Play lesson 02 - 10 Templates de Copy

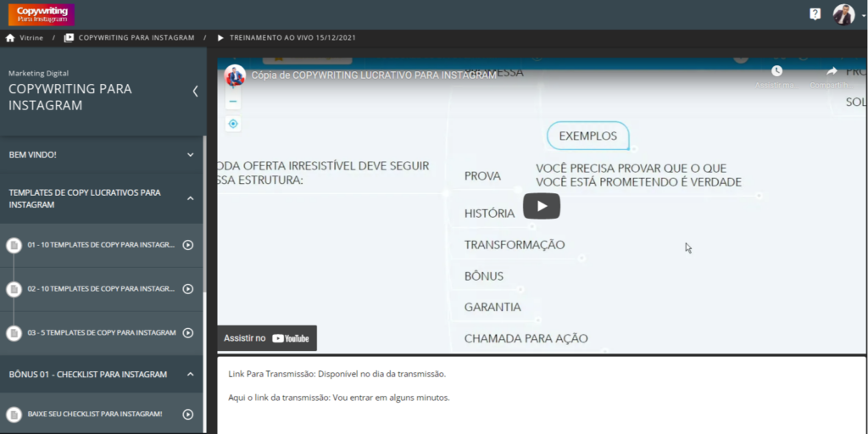(188, 289)
